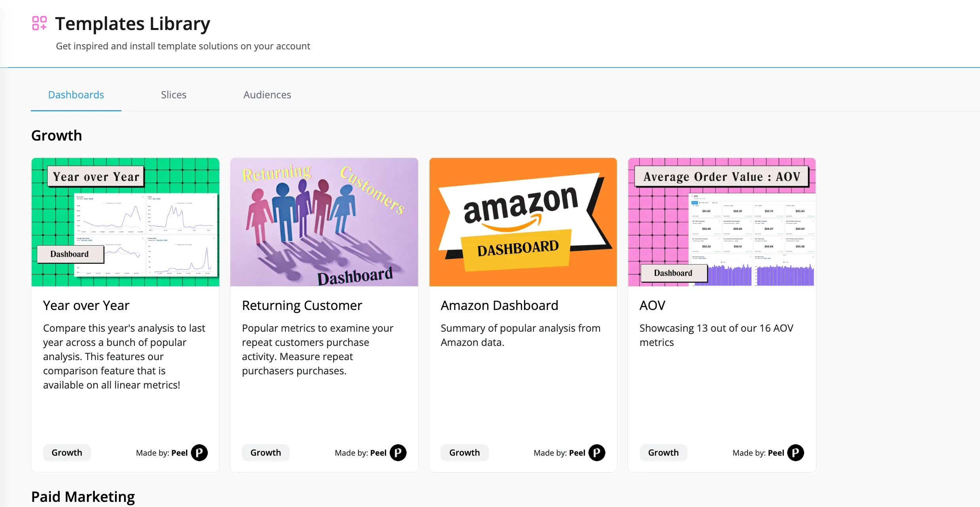Screen dimensions: 980x507
Task: Open the Amazon Dashboard thumbnail image
Action: pos(523,222)
